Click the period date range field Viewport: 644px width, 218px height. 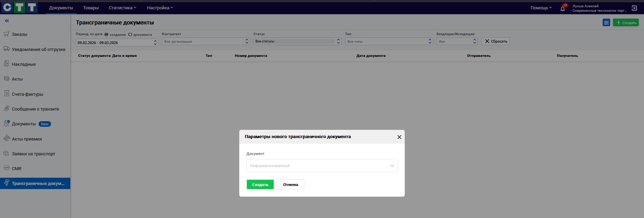[117, 43]
